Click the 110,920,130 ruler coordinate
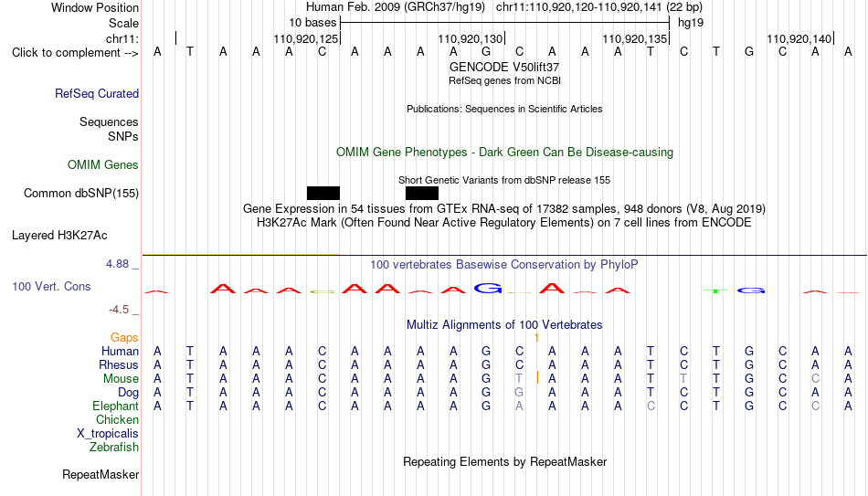 click(470, 38)
